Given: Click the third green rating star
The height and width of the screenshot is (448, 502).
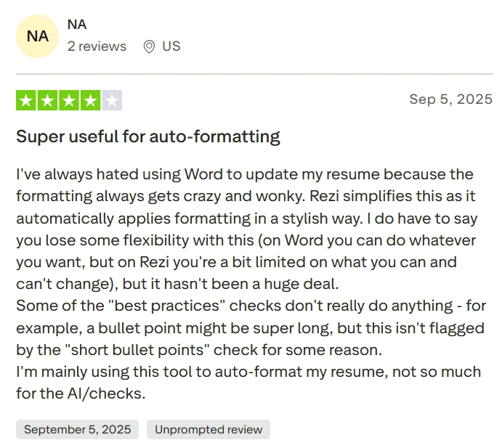Looking at the screenshot, I should [69, 100].
